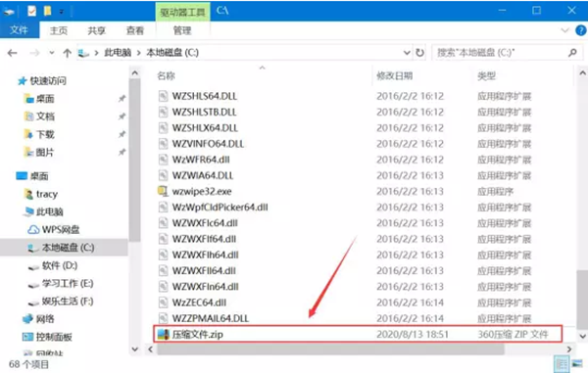Open the recent locations dropdown

coord(52,53)
